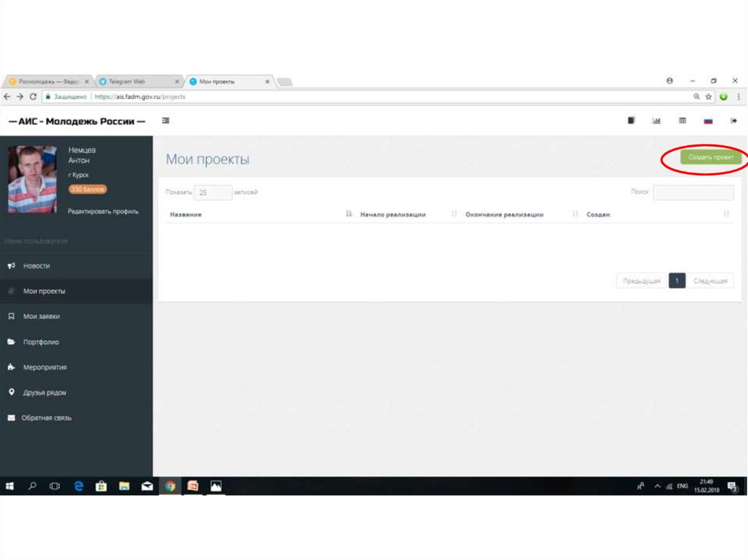Switch to the Росмолодежь browser tab

click(x=47, y=82)
